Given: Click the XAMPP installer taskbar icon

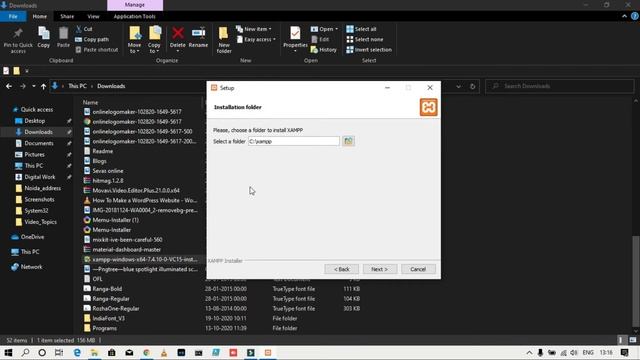Looking at the screenshot, I should [268, 353].
